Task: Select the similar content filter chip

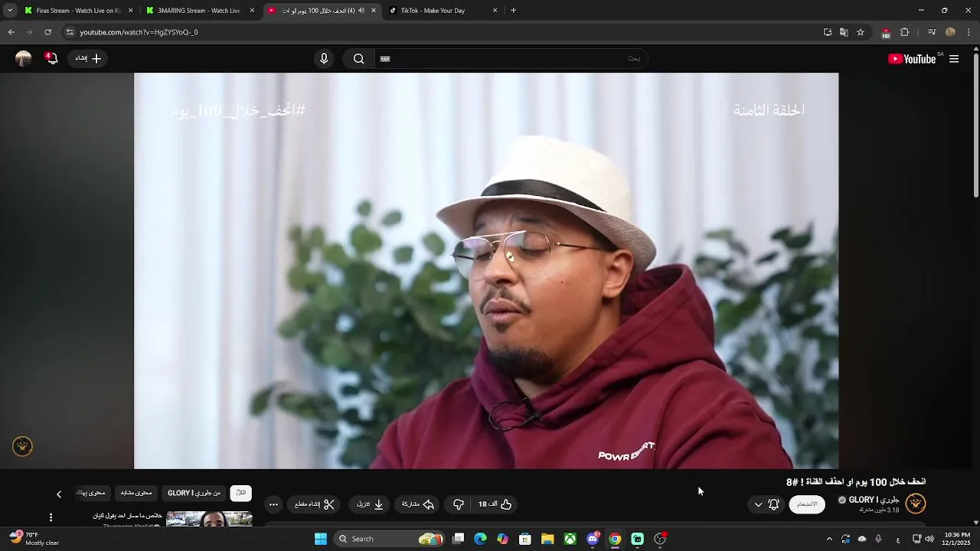Action: (x=136, y=493)
